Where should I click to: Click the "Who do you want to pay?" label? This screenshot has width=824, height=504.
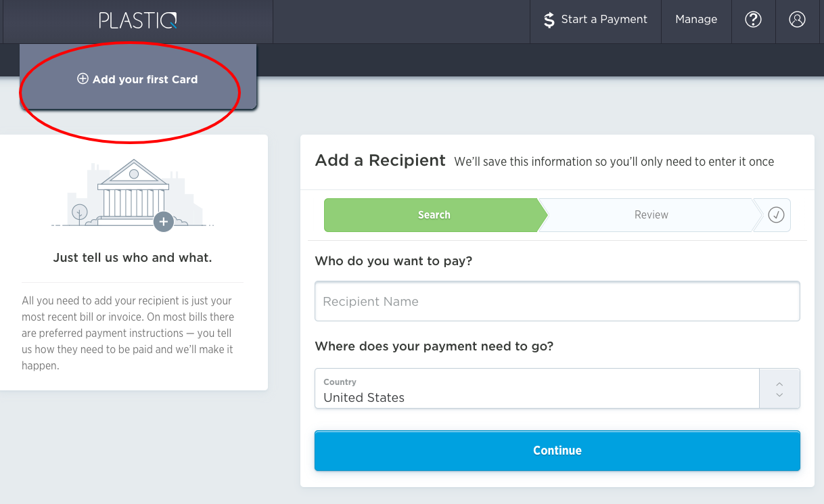(x=394, y=261)
